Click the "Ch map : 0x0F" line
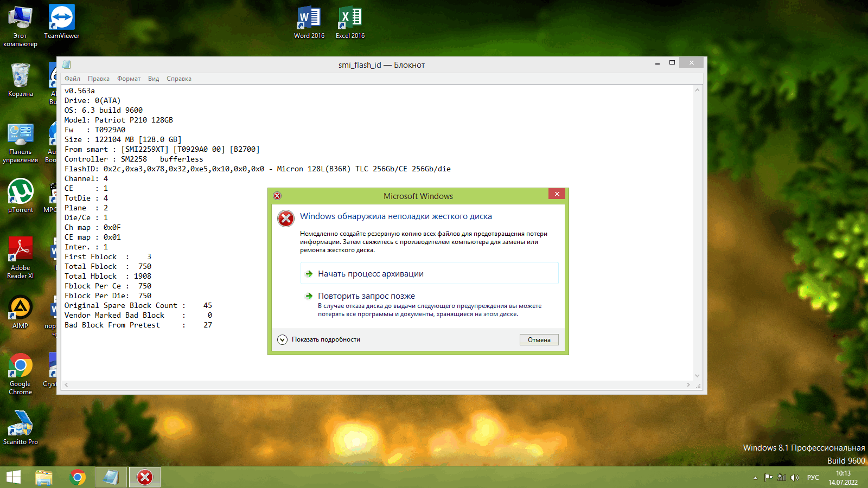This screenshot has width=868, height=488. [x=93, y=227]
